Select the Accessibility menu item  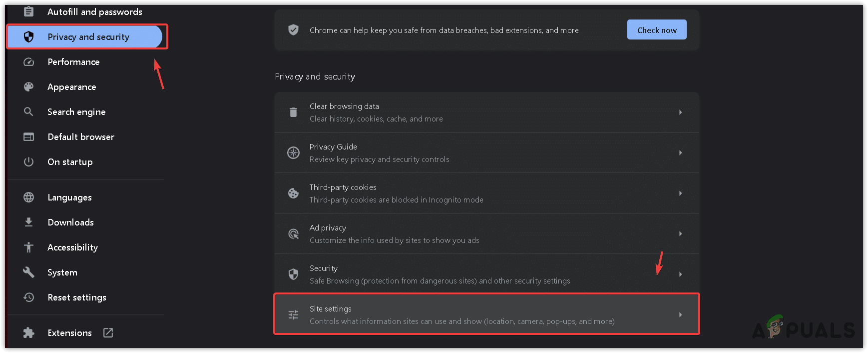click(72, 247)
